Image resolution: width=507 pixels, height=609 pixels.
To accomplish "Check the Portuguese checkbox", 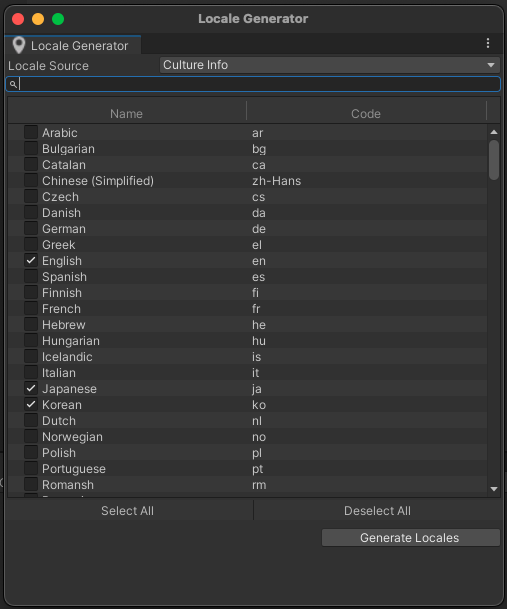I will coord(31,468).
